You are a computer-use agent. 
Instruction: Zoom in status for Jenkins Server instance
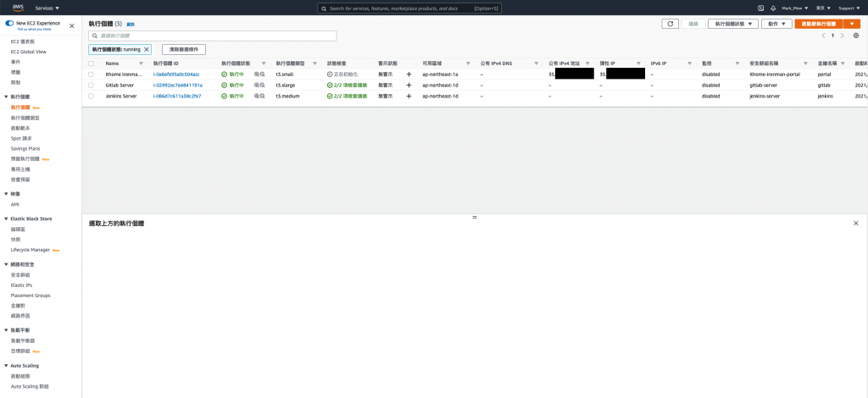(x=257, y=96)
